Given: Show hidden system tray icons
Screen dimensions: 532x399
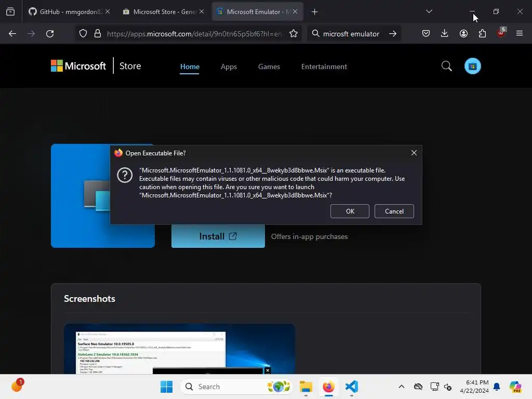Looking at the screenshot, I should [402, 387].
